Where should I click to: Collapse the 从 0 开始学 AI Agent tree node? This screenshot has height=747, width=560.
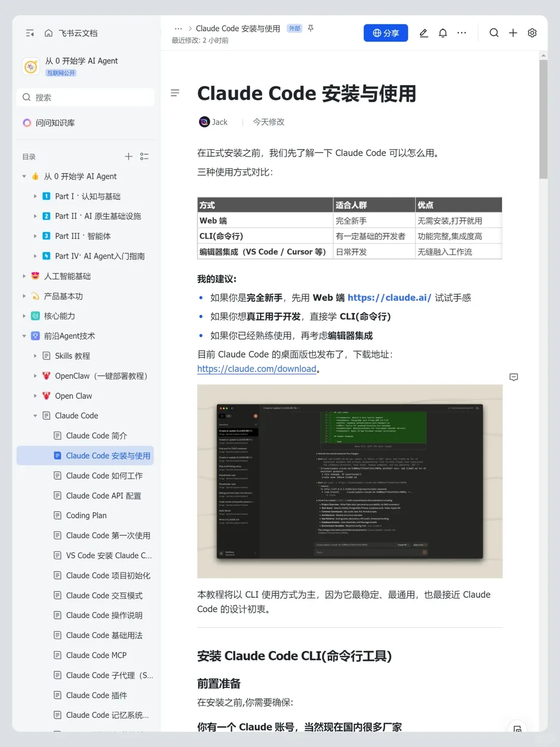coord(24,176)
